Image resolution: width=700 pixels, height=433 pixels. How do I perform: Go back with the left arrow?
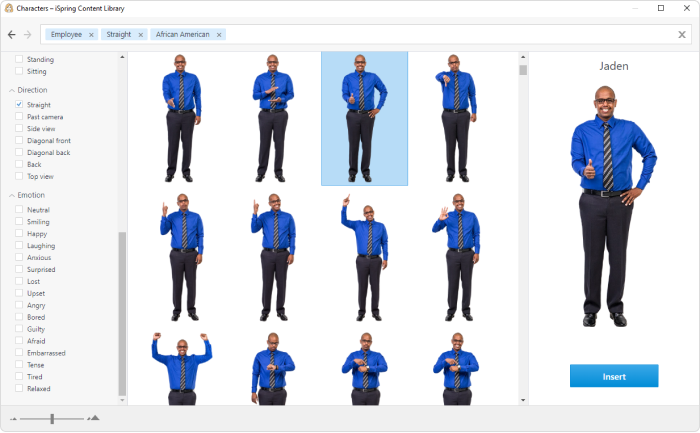click(12, 34)
